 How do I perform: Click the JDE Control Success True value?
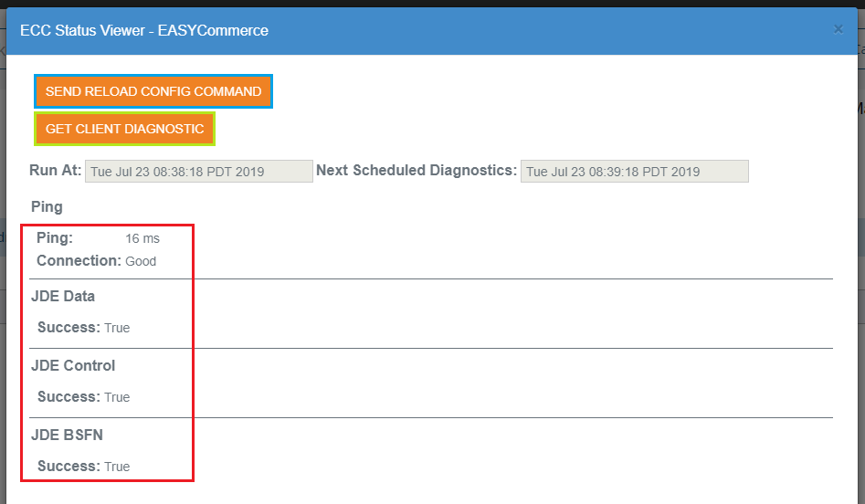pos(117,397)
